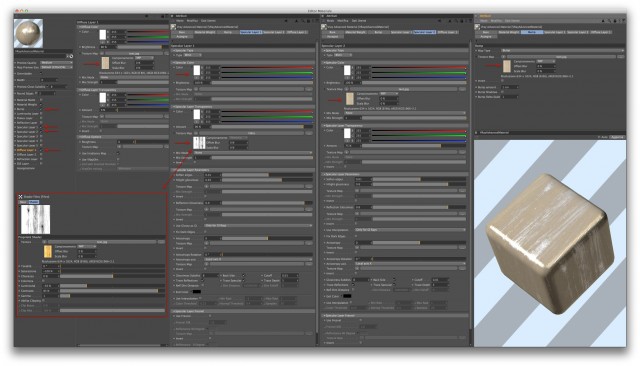Toggle Specular Layer 1 channel checkbox

(x=41, y=127)
